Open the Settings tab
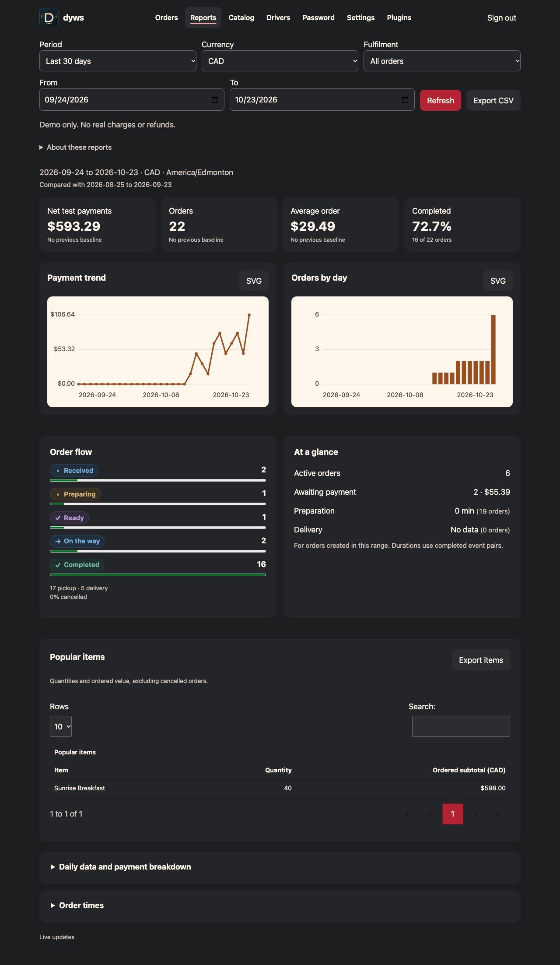560x965 pixels. pyautogui.click(x=360, y=18)
